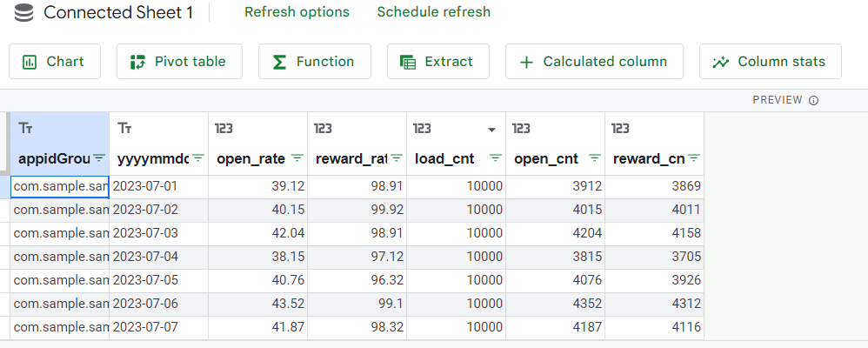
Task: Select open_rate cell 38.15
Action: click(258, 258)
